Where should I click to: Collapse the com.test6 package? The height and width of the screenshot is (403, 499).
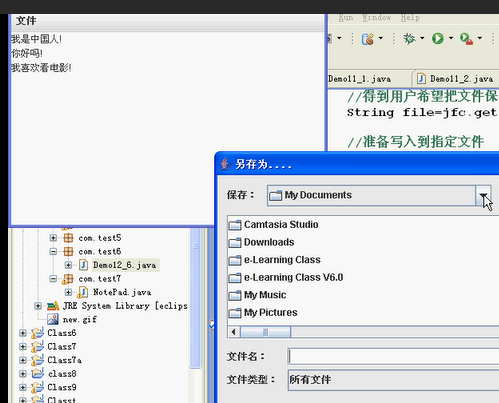[53, 252]
